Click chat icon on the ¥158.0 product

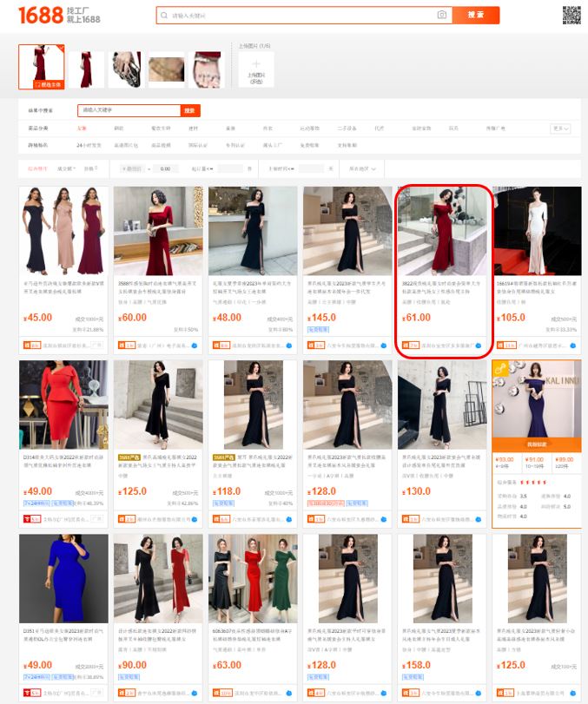click(x=479, y=694)
